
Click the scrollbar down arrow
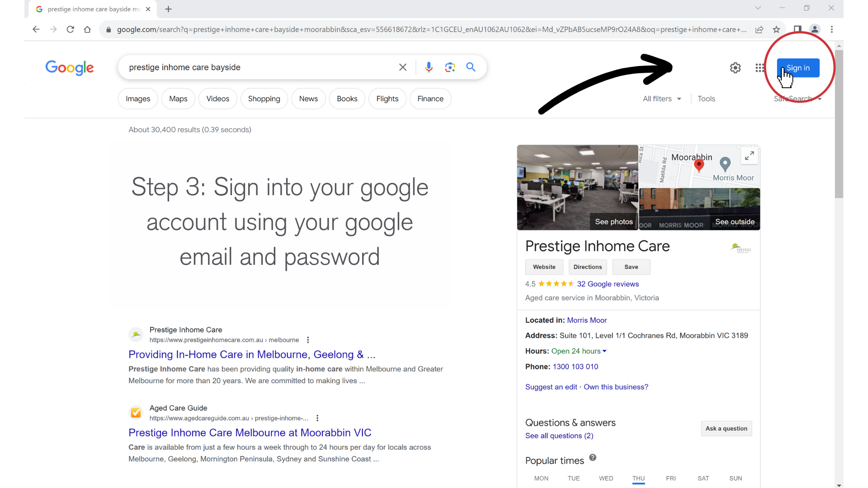coord(839,485)
